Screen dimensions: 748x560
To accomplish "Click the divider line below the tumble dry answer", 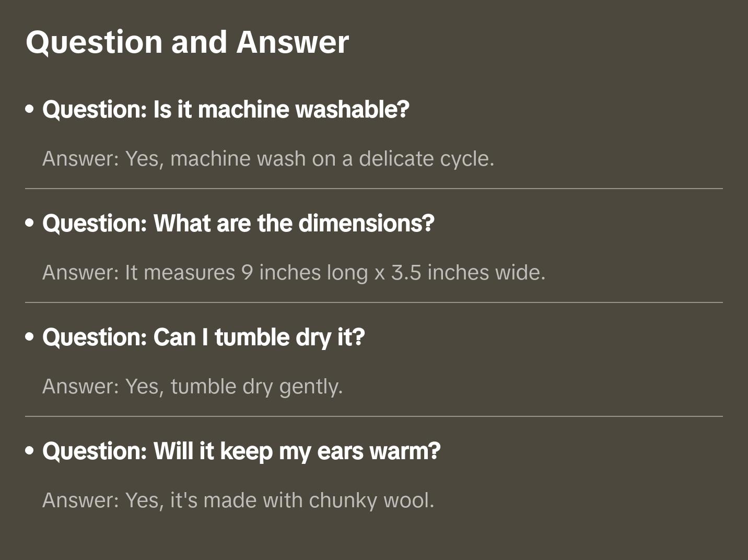I will click(374, 416).
